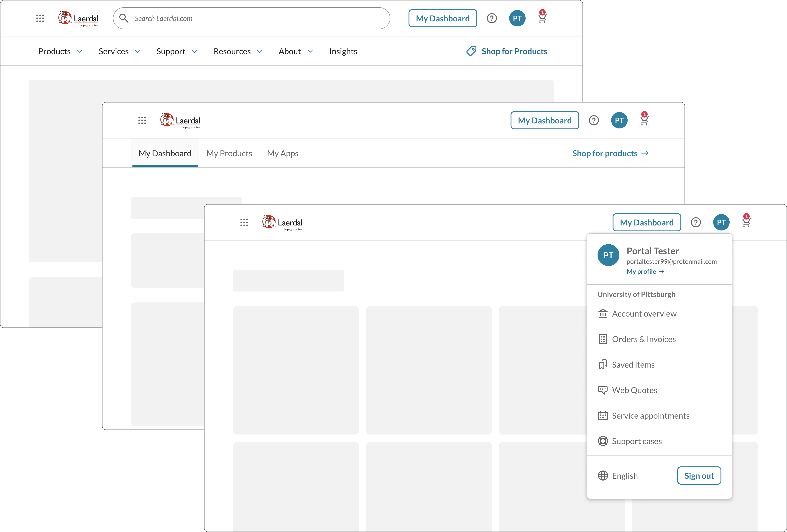Switch to the My Products tab
The height and width of the screenshot is (532, 787).
(229, 153)
